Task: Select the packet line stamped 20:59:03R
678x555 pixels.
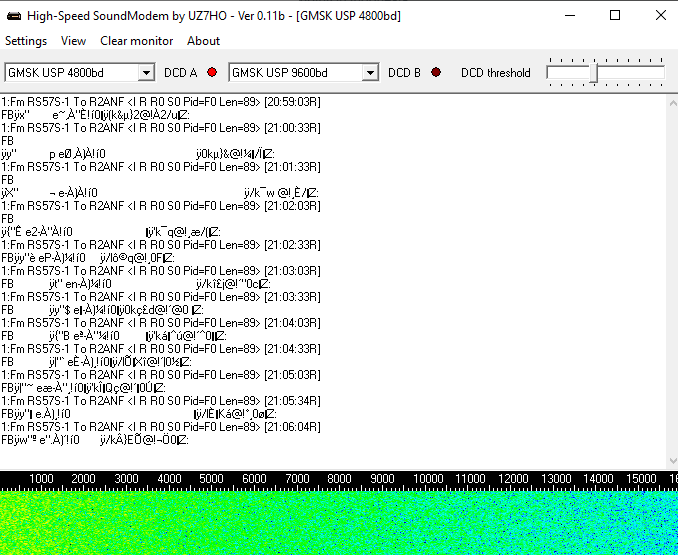Action: [161, 102]
